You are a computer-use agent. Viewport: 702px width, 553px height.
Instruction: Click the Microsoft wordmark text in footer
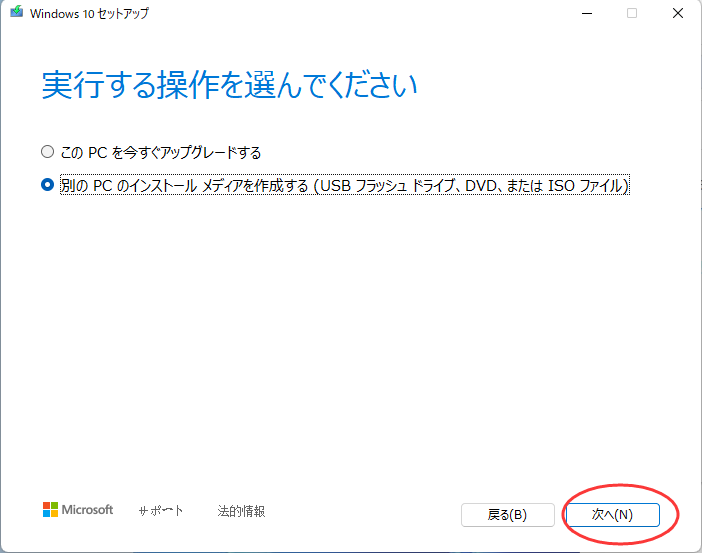tap(88, 510)
